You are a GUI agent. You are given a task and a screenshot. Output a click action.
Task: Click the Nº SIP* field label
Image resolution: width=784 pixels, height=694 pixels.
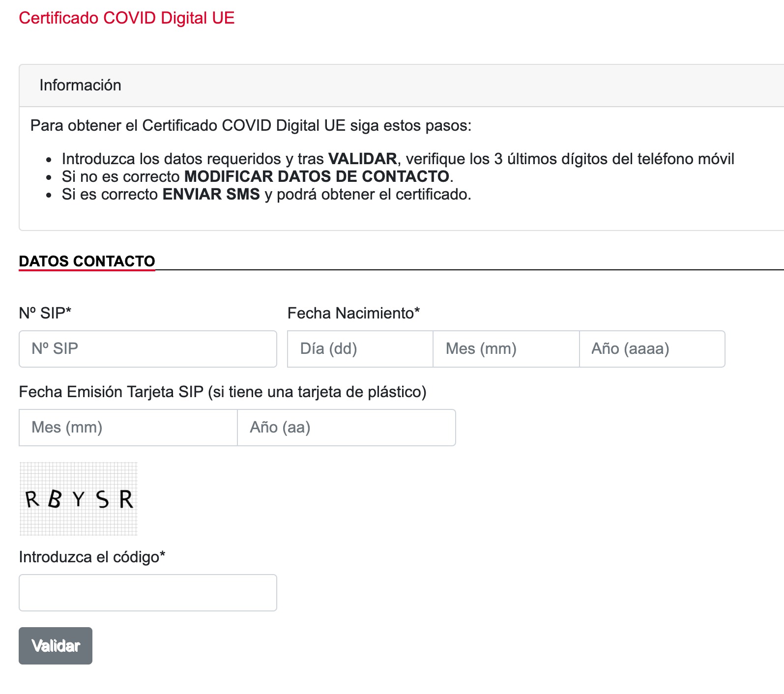pyautogui.click(x=45, y=313)
